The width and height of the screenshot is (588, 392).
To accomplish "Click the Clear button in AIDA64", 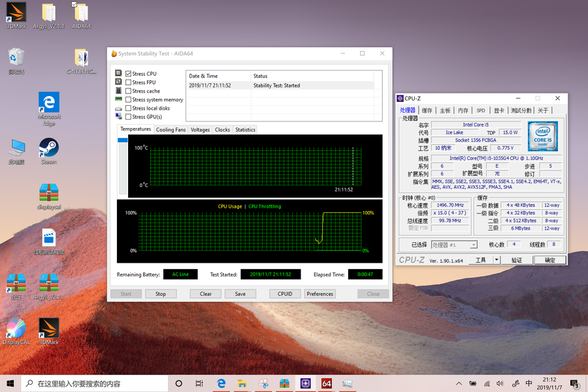I will (x=206, y=294).
